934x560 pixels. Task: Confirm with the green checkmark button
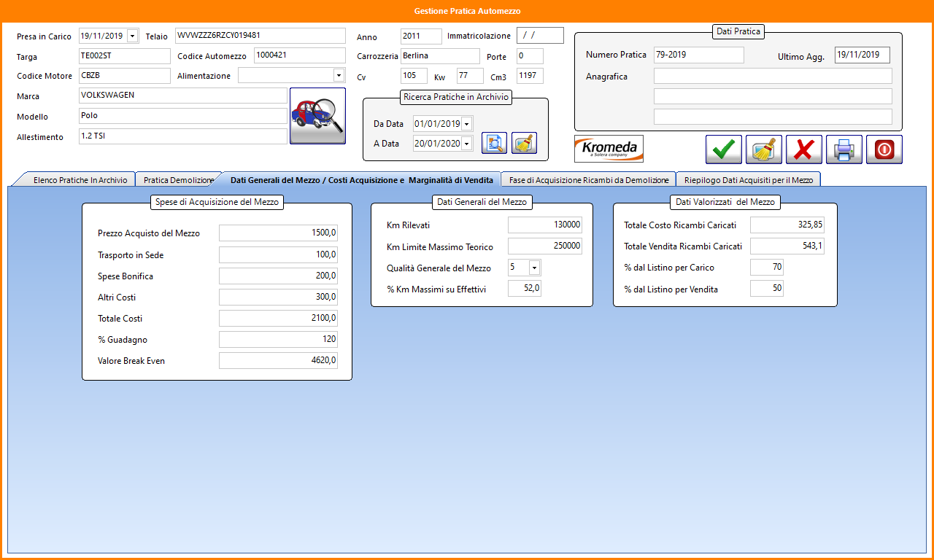coord(724,149)
